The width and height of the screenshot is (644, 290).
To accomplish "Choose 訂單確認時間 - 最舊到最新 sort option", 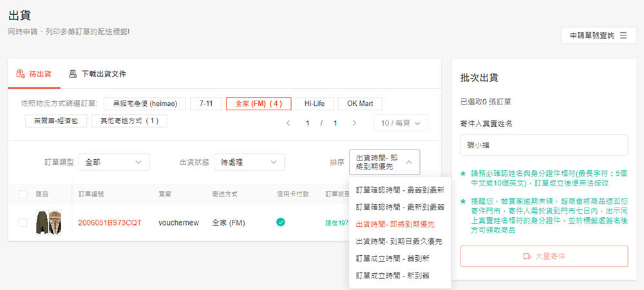I will (400, 190).
